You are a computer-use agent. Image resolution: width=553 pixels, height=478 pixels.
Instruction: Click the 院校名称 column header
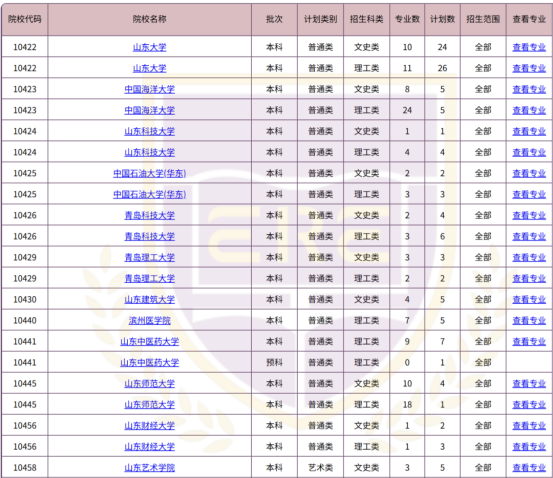tap(149, 19)
